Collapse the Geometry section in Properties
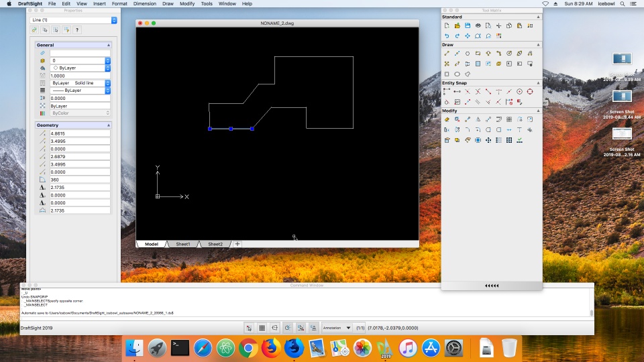 (x=109, y=125)
